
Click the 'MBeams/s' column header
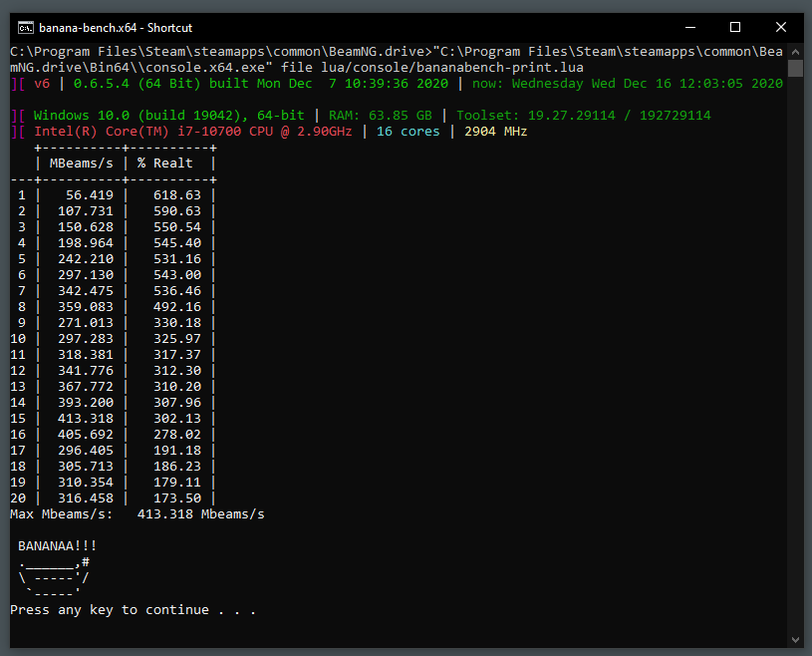pyautogui.click(x=82, y=164)
